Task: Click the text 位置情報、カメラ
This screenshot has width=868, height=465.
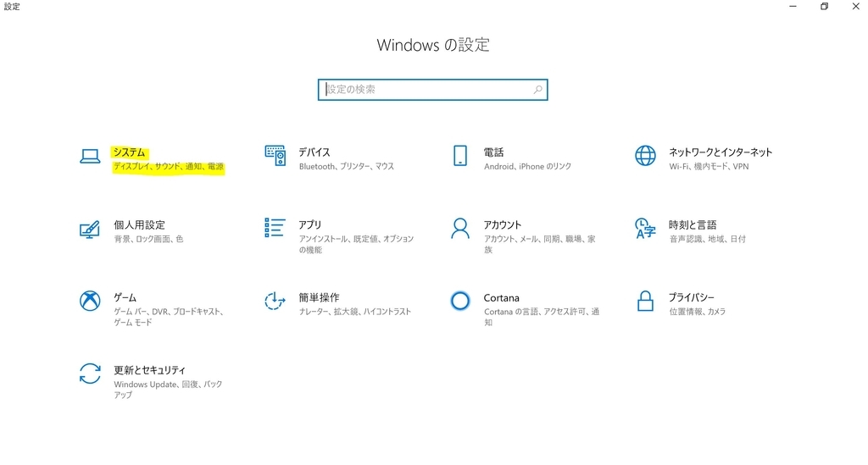Action: tap(698, 312)
